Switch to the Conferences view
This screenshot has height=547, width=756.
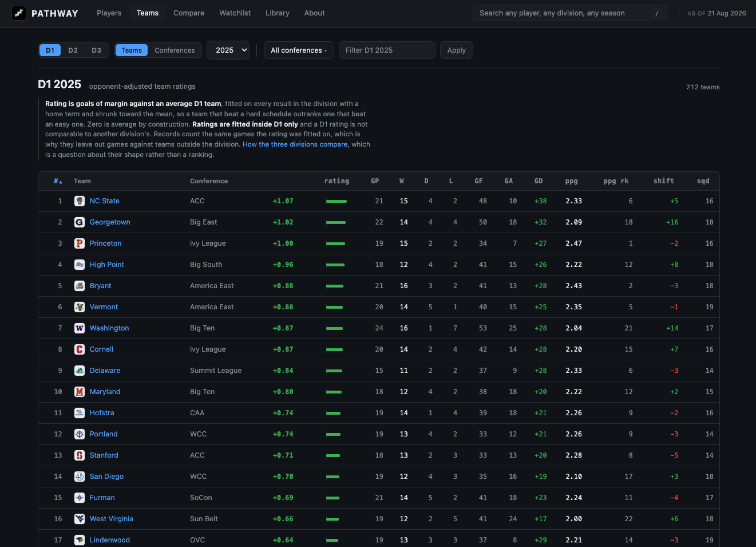(175, 50)
